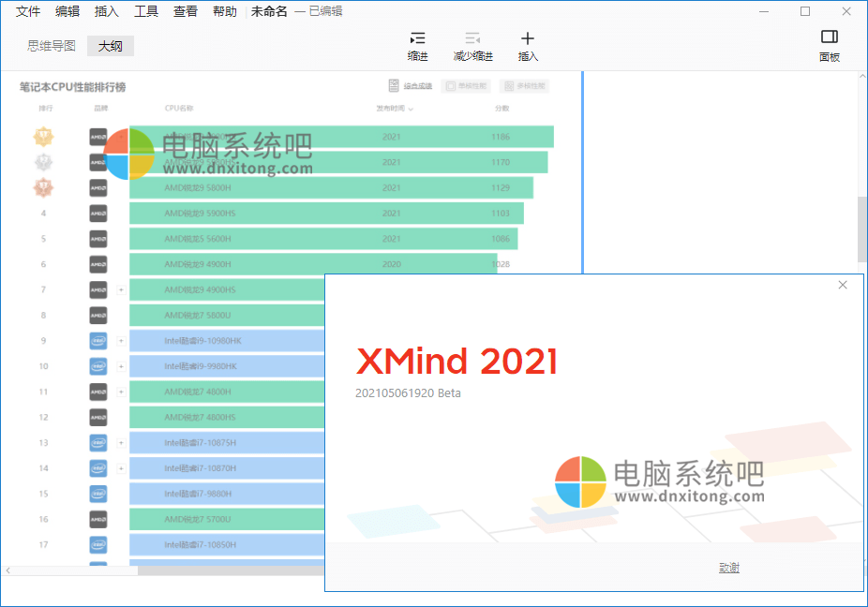Click the AMD锐龙9 5800H name text
The width and height of the screenshot is (868, 607).
coord(198,187)
